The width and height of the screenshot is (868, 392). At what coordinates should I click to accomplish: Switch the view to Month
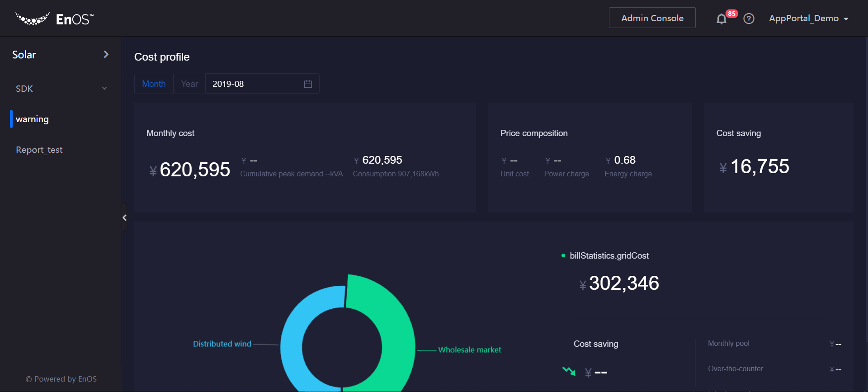154,84
